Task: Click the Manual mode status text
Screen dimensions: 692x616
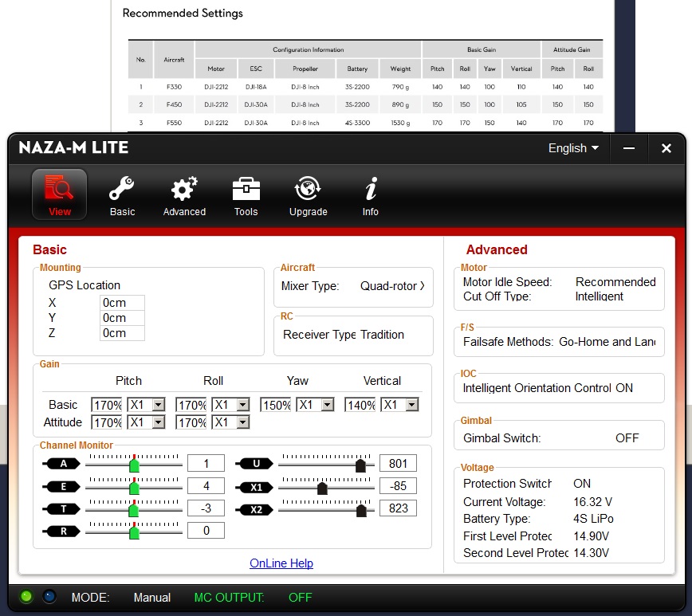Action: (x=152, y=598)
